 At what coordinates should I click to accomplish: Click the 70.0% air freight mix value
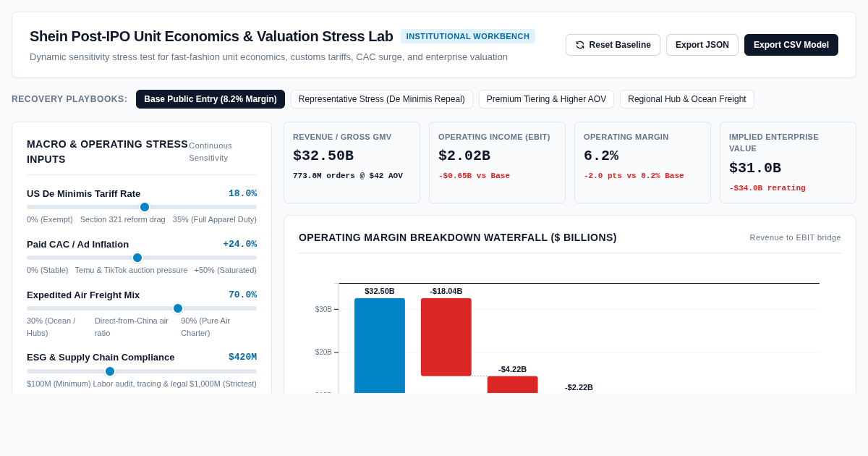pos(242,295)
